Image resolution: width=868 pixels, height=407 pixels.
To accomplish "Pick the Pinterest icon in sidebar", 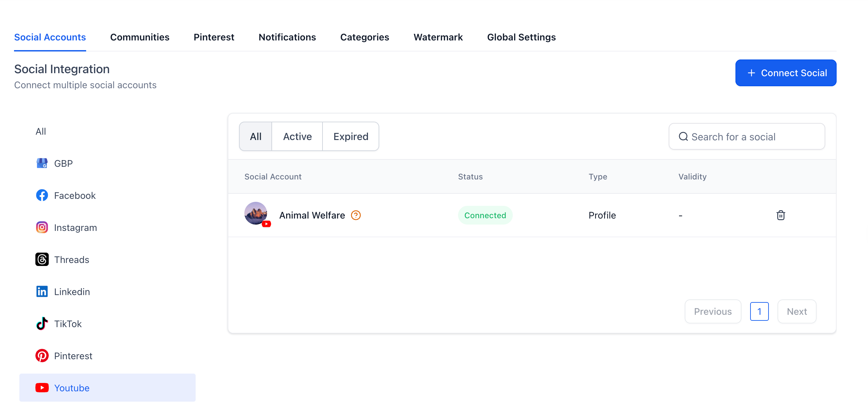I will 42,356.
